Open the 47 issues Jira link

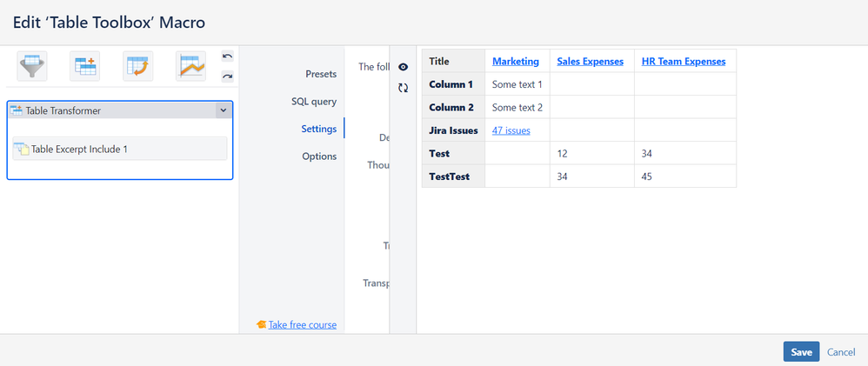pyautogui.click(x=511, y=130)
